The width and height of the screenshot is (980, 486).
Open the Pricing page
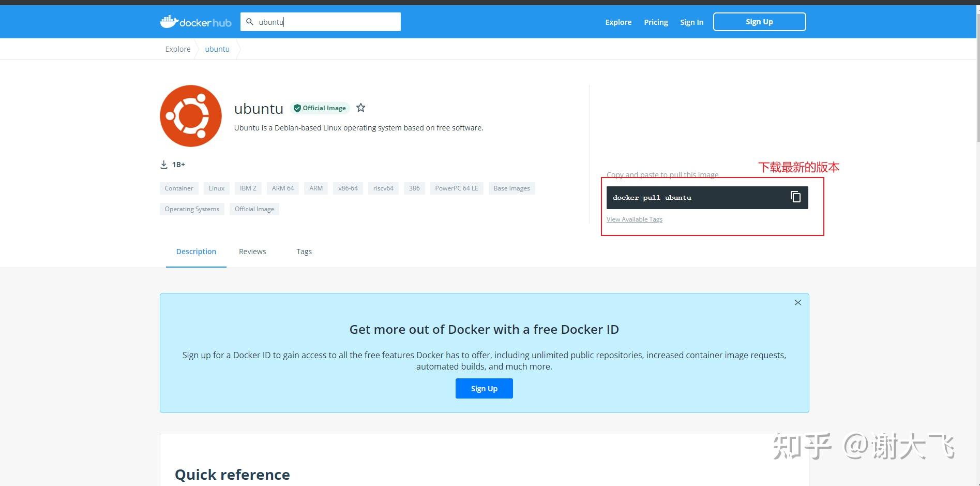point(656,22)
